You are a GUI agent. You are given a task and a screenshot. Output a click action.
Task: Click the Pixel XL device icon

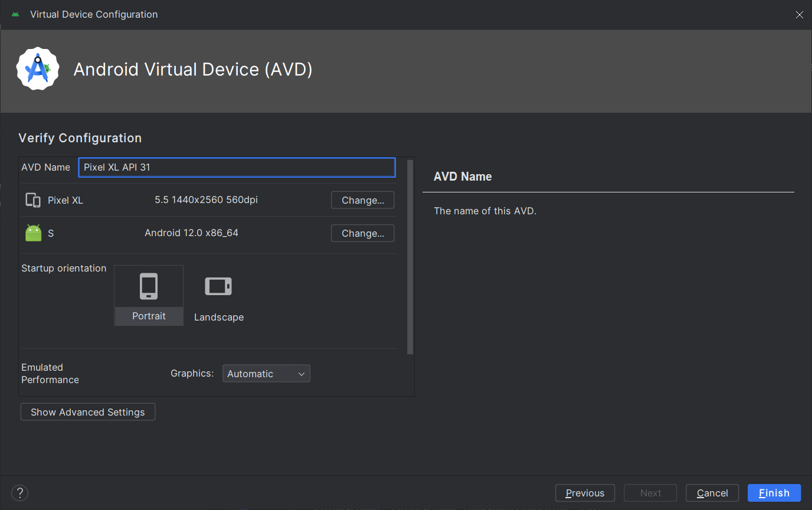tap(33, 200)
